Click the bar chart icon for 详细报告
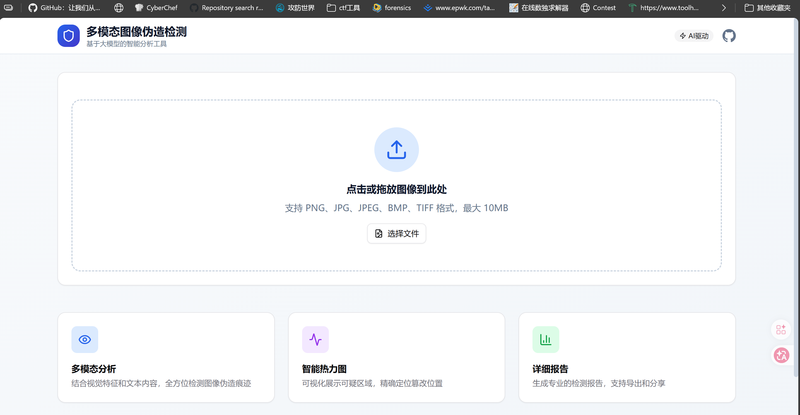Image resolution: width=800 pixels, height=415 pixels. (546, 339)
